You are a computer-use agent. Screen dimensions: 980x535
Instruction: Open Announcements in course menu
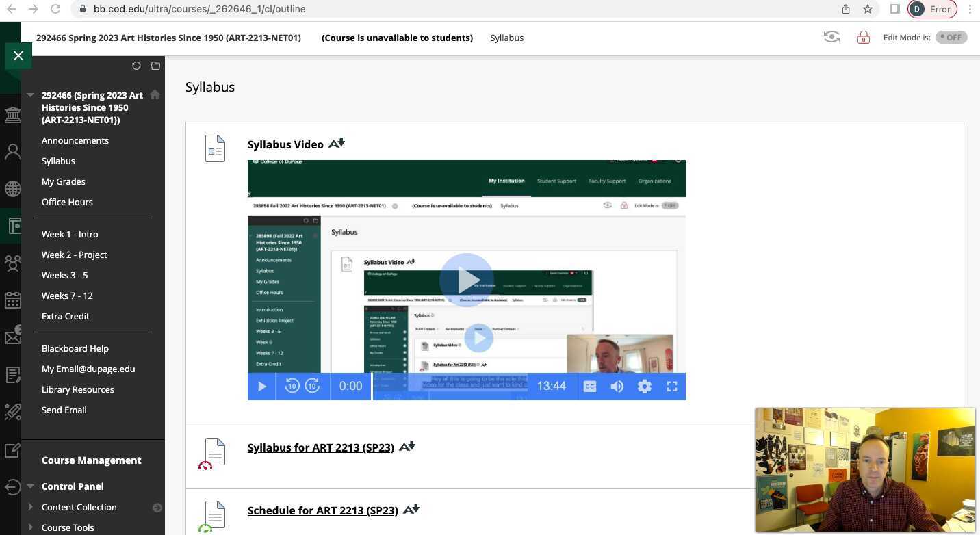(75, 140)
